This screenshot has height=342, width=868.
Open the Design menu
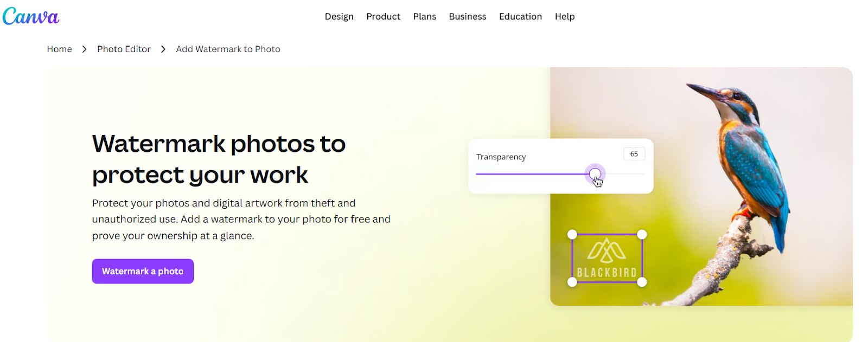[x=339, y=17]
